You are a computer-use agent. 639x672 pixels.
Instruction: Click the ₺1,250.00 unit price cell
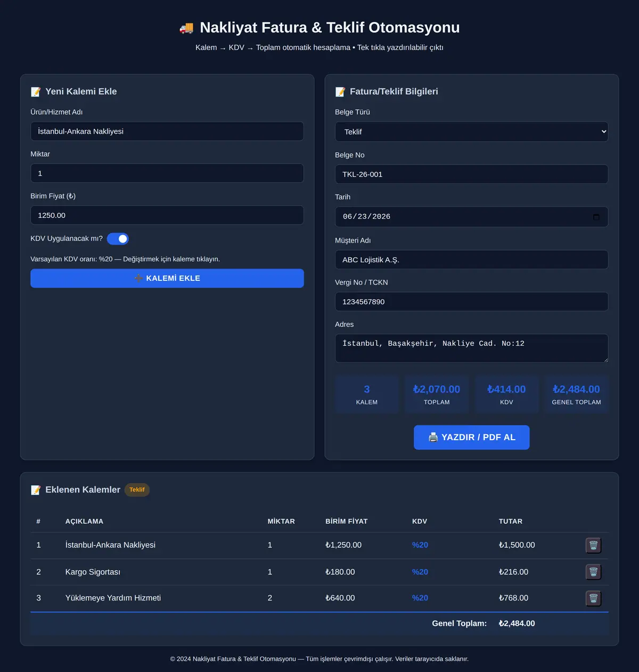click(x=343, y=545)
